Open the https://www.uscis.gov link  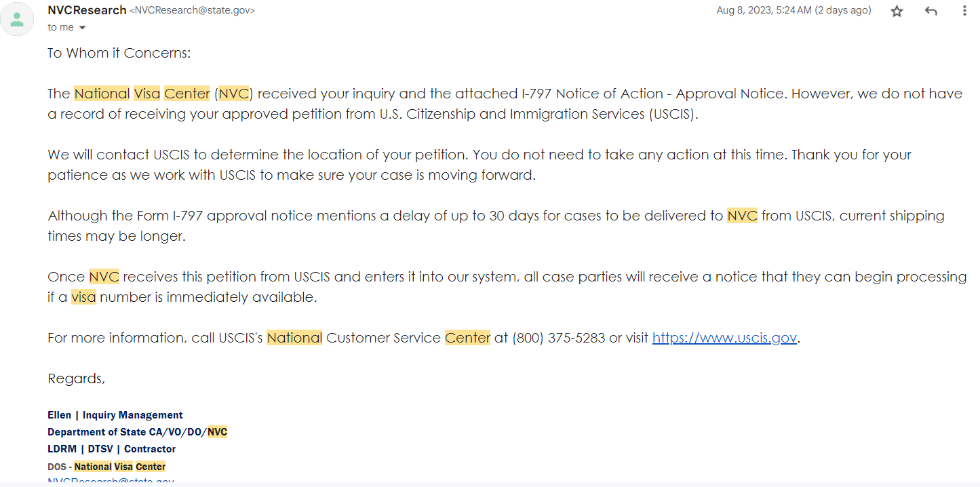coord(724,338)
